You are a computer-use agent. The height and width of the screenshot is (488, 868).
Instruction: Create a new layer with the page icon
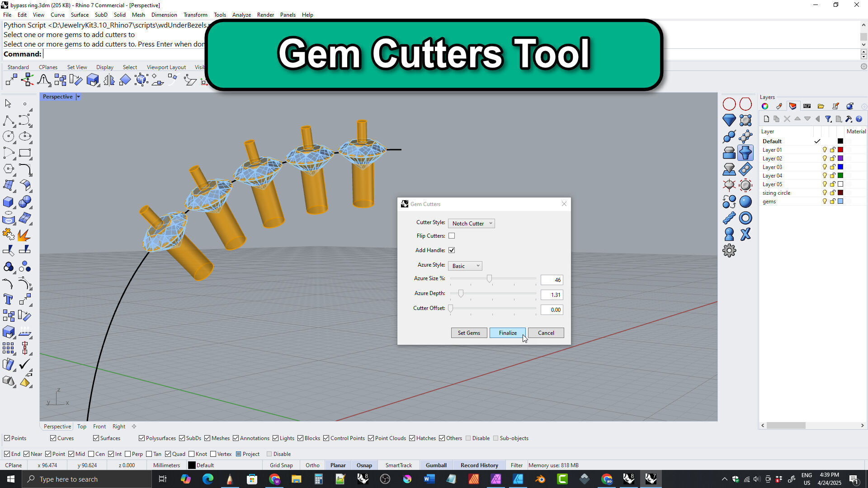766,119
